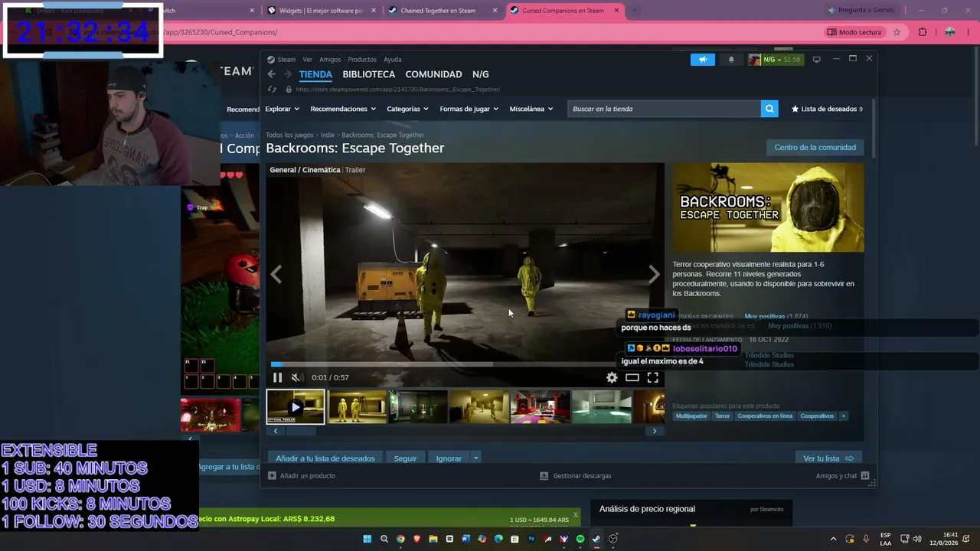Open Indie breadcrumb link
980x551 pixels.
click(328, 135)
